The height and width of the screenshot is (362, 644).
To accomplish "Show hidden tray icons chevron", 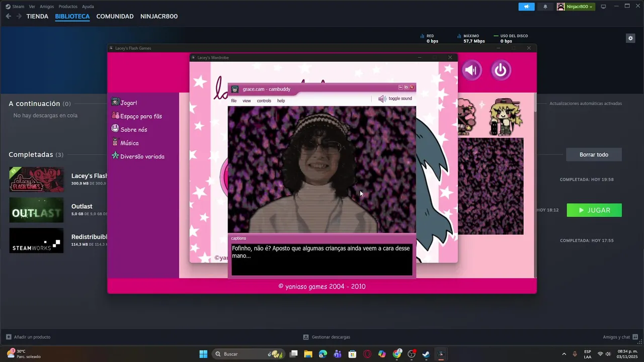I will [563, 354].
